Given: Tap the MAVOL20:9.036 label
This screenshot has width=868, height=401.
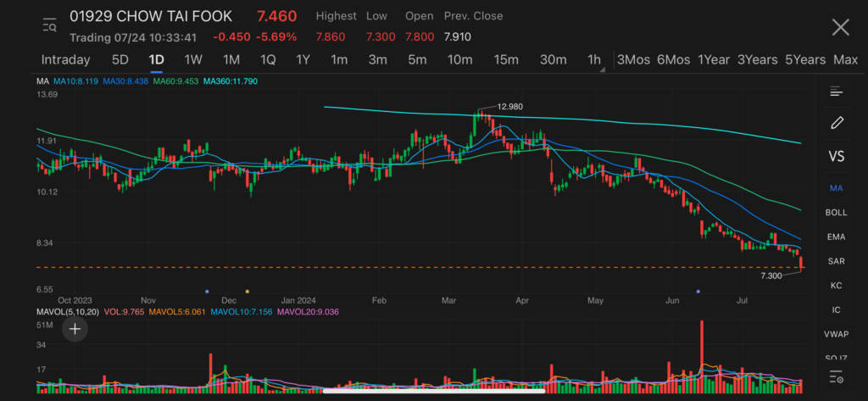Looking at the screenshot, I should [x=308, y=312].
